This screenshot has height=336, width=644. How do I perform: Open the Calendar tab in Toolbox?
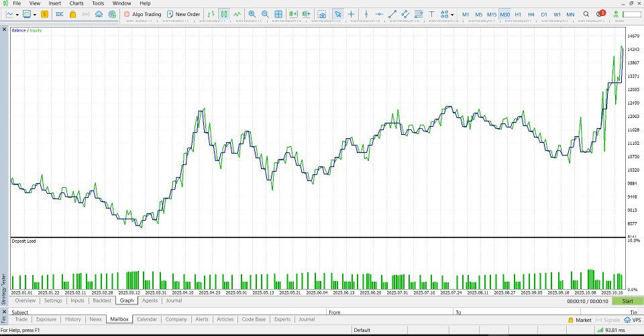point(147,319)
